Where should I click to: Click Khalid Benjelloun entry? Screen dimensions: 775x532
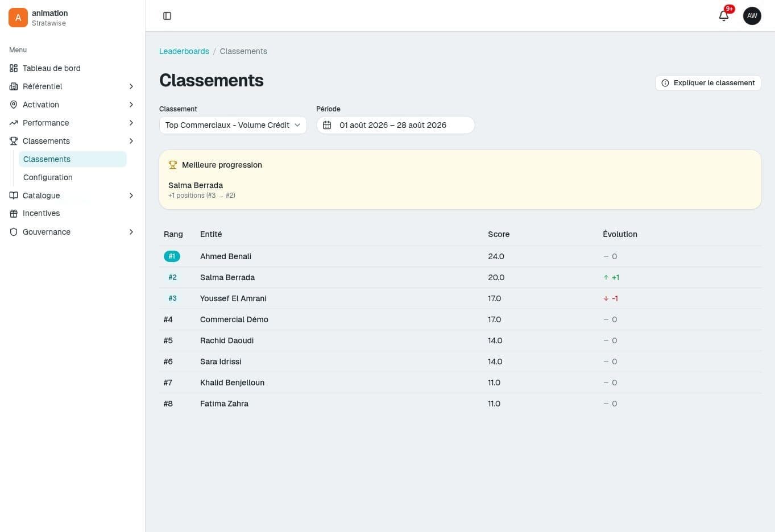pyautogui.click(x=232, y=383)
